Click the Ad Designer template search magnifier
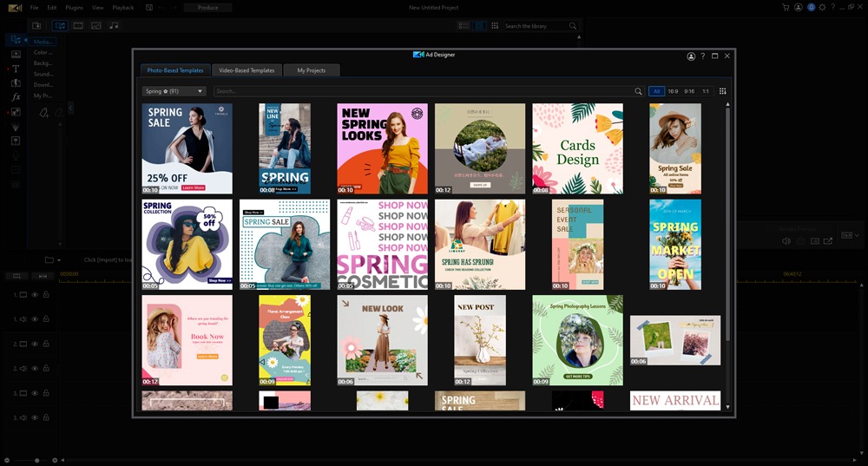This screenshot has height=466, width=868. [x=638, y=91]
